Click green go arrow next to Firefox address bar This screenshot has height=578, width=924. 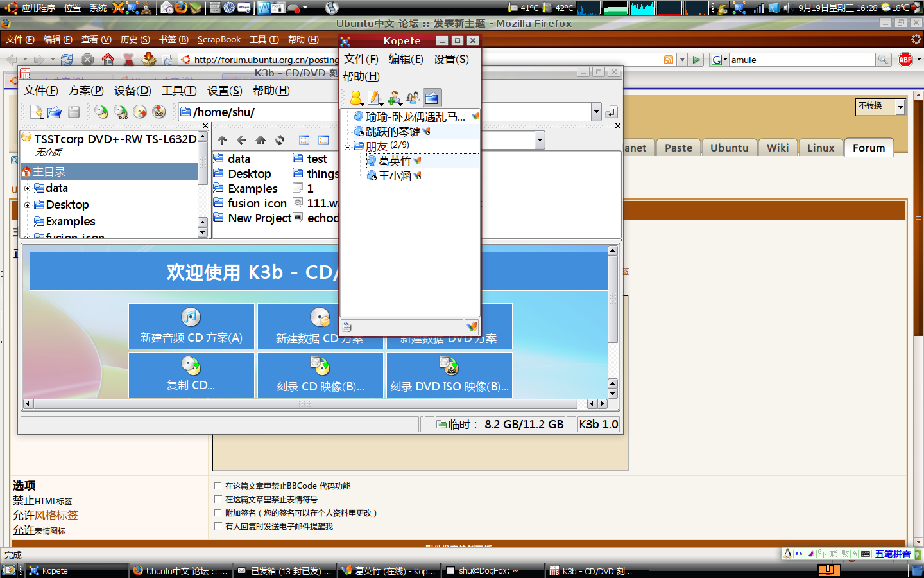pos(696,60)
